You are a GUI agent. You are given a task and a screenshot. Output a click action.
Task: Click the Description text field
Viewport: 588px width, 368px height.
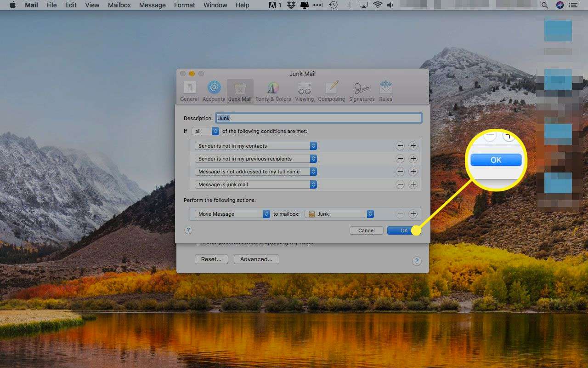click(318, 118)
